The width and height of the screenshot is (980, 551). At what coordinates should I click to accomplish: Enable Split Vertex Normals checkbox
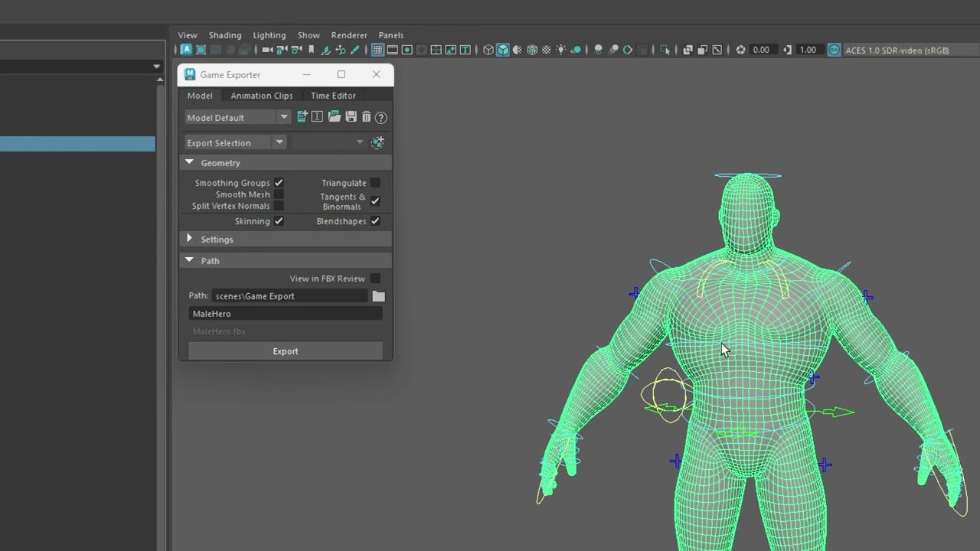279,206
